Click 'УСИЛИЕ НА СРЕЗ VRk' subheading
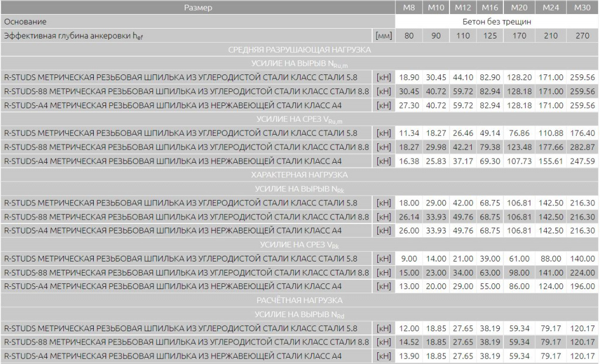 pyautogui.click(x=299, y=245)
